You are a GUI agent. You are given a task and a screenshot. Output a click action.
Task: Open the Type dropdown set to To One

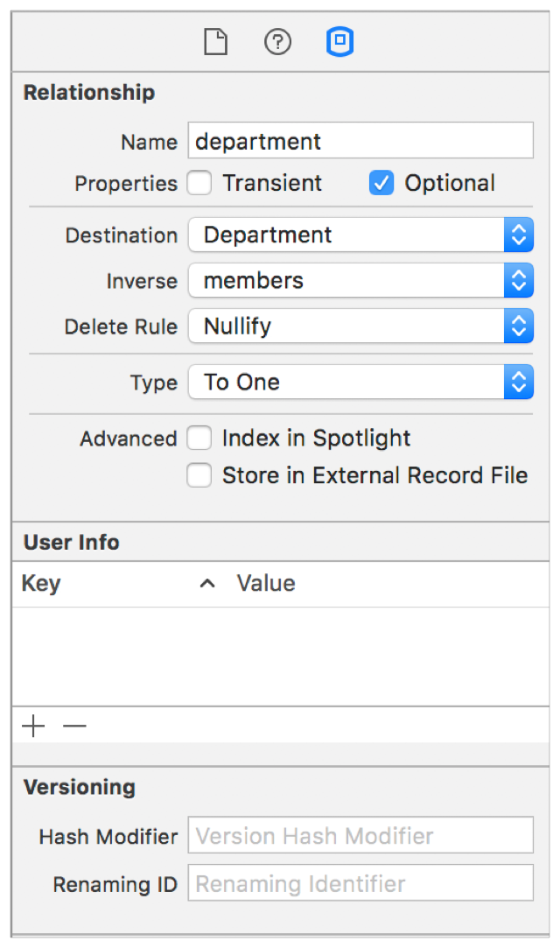click(x=360, y=383)
